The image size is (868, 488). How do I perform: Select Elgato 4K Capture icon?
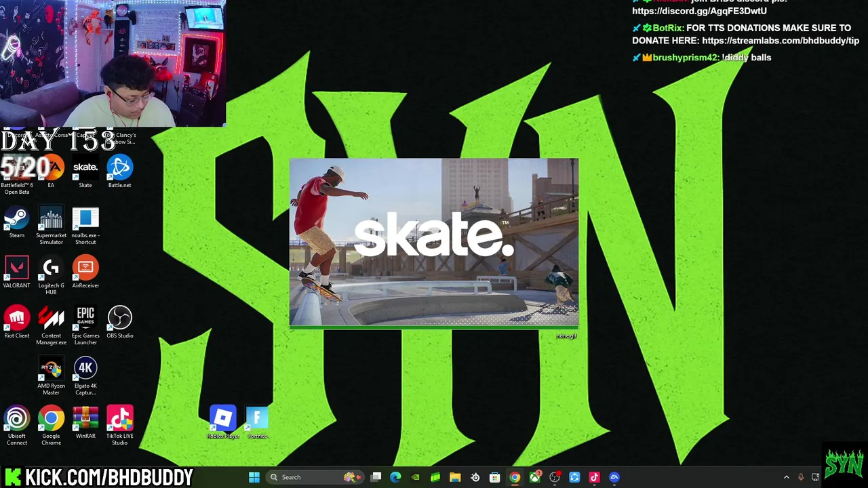point(85,376)
